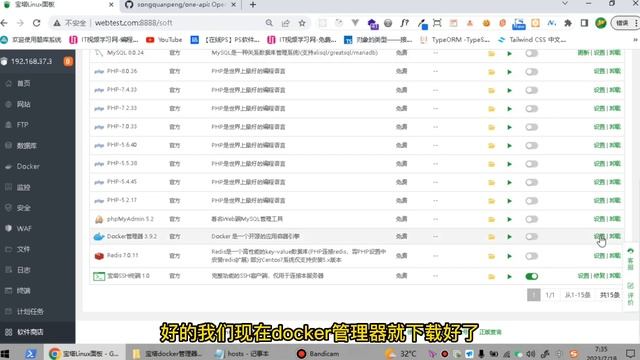The height and width of the screenshot is (360, 640).
Task: Toggle homepage display for PHP-7.2.33
Action: coord(531,109)
